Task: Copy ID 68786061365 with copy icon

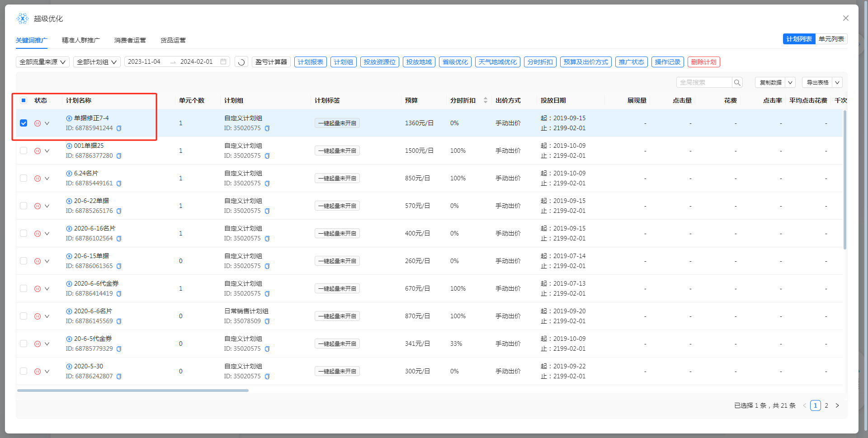Action: click(119, 266)
